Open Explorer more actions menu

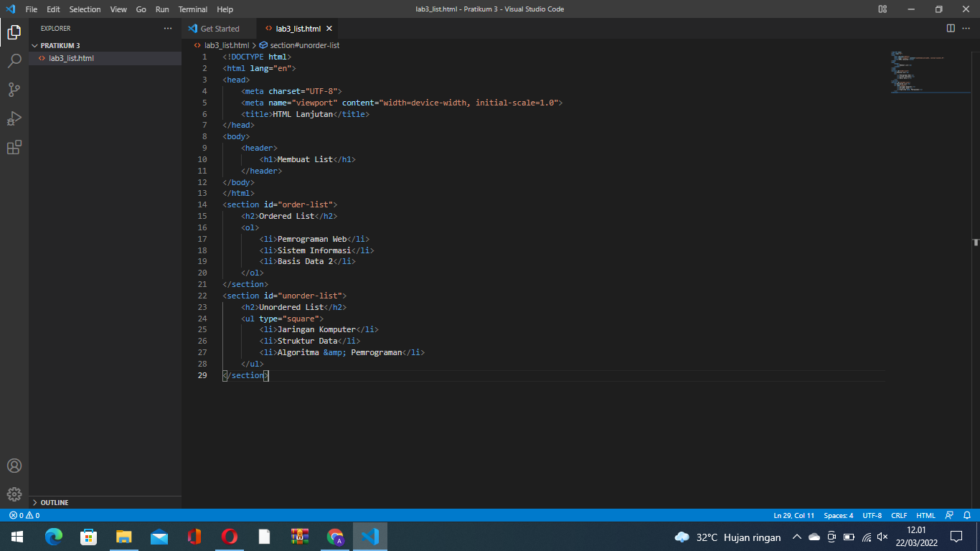pyautogui.click(x=167, y=29)
